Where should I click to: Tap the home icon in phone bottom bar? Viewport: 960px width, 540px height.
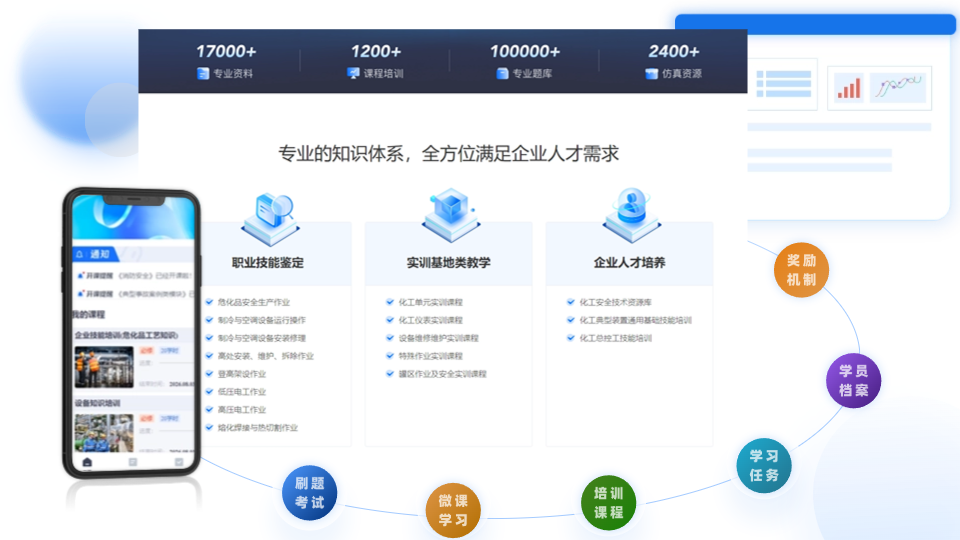pos(88,462)
